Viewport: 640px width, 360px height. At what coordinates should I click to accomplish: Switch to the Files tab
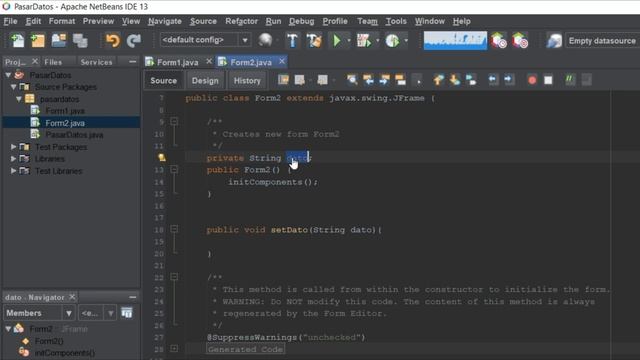[53, 62]
